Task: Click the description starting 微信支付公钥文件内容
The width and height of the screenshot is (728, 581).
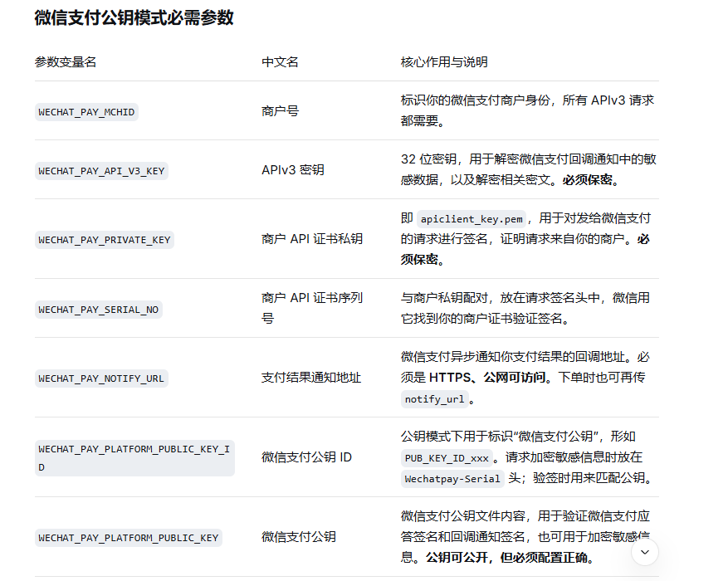Action: pyautogui.click(x=525, y=537)
